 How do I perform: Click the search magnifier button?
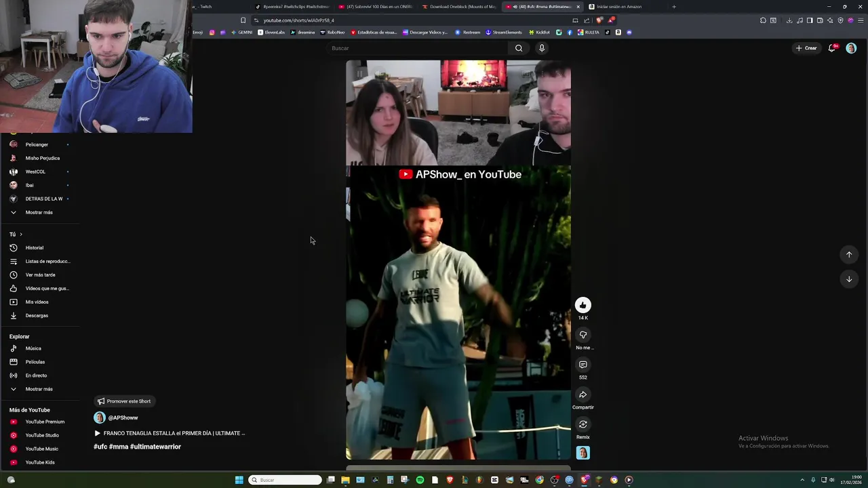(x=518, y=48)
